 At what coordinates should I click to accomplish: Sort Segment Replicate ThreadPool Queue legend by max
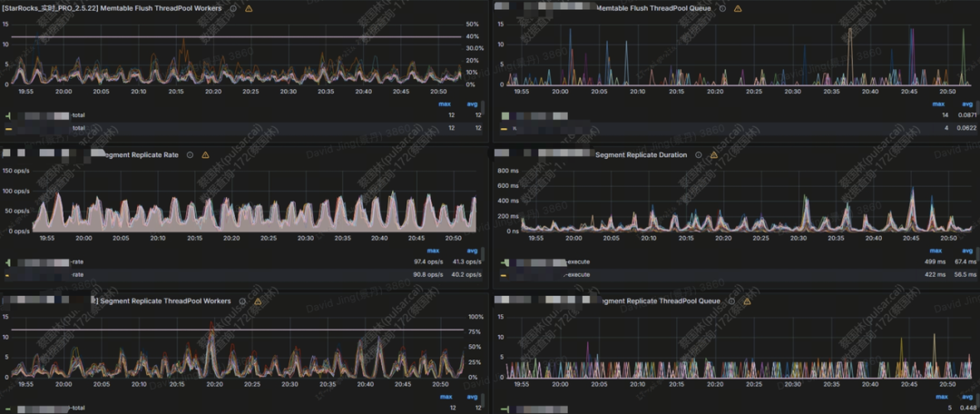[939, 397]
